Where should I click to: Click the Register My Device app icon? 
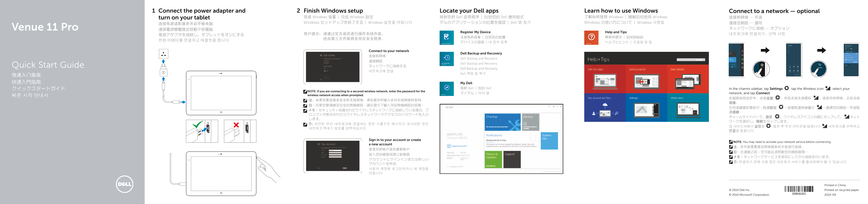tap(446, 38)
